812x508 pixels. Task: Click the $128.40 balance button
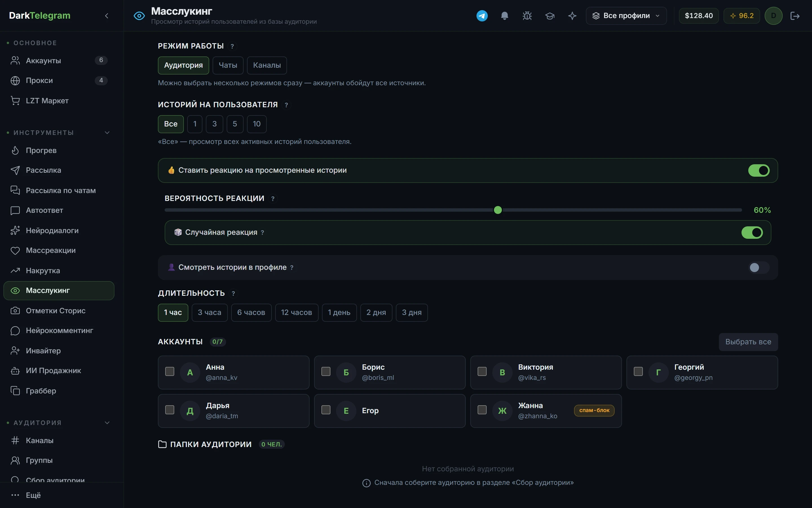pos(699,16)
